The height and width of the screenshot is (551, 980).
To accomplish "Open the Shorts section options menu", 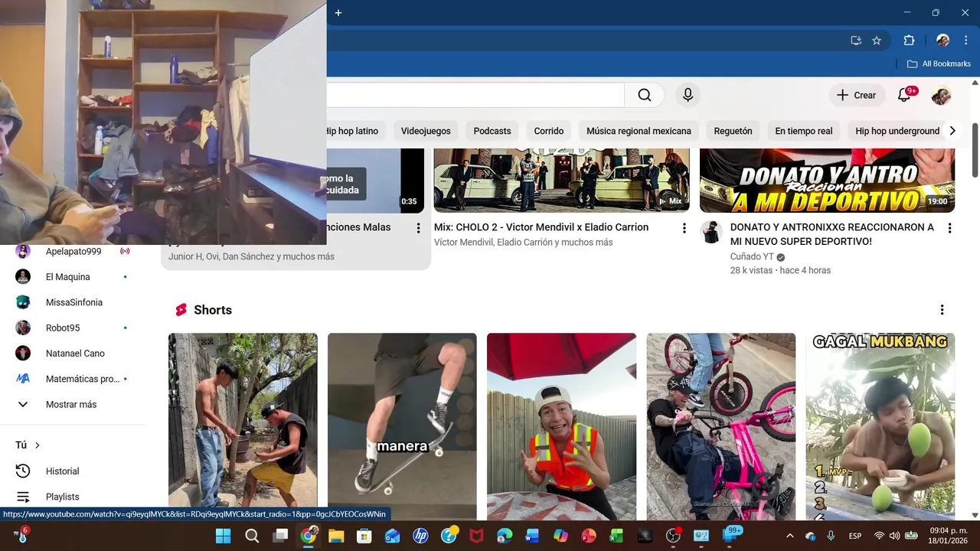I will (942, 310).
